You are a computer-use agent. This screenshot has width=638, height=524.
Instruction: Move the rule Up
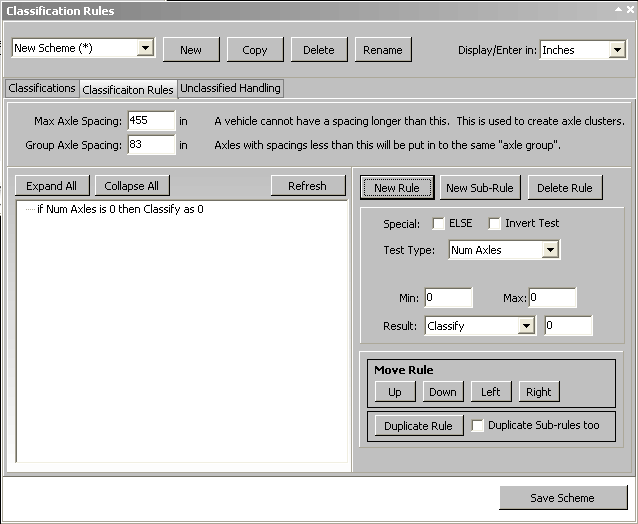(395, 392)
